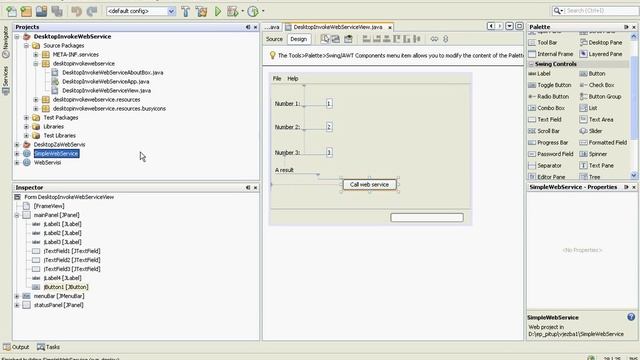This screenshot has height=360, width=640.
Task: Show the editor documents list dropdown
Action: [x=509, y=26]
